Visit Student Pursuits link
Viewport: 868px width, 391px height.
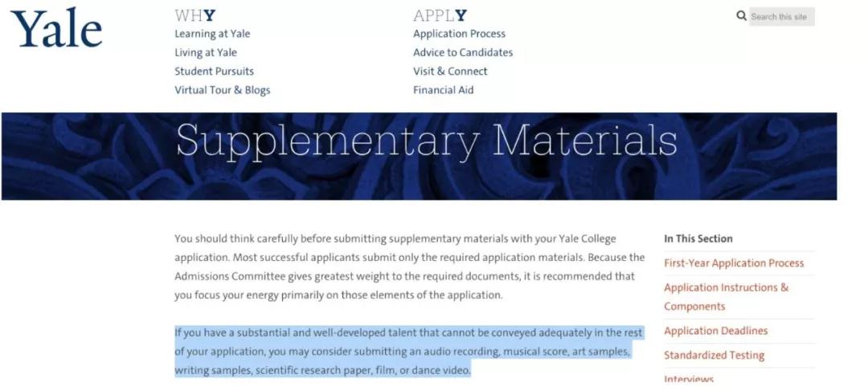(x=214, y=71)
